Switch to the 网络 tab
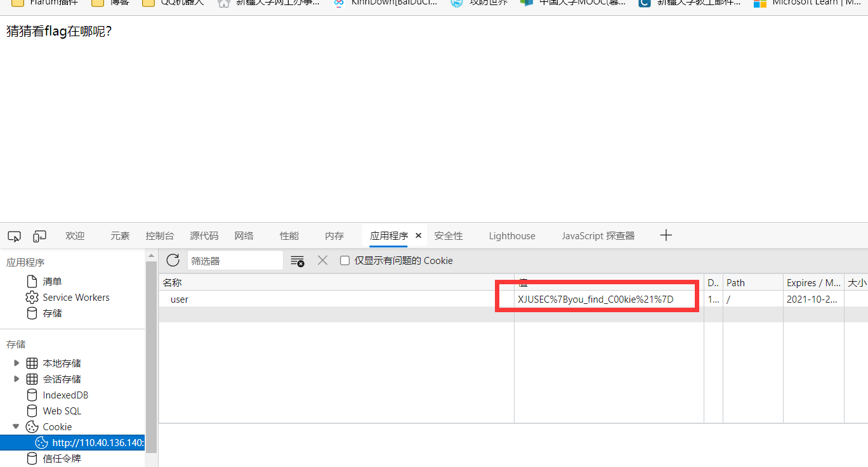The image size is (868, 467). (244, 236)
